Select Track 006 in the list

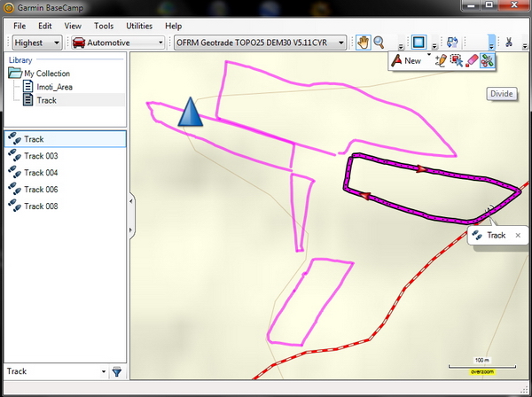(41, 190)
